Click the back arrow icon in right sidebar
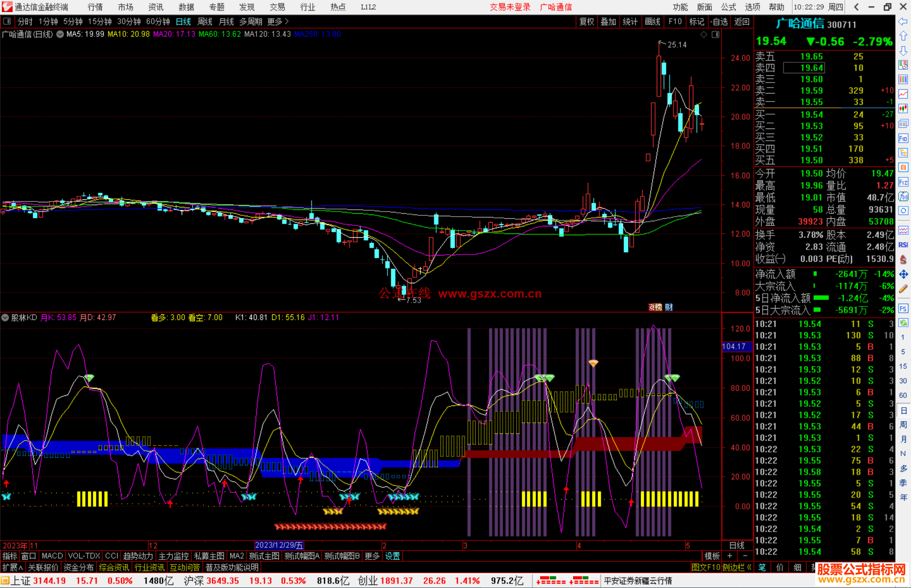The image size is (911, 588). [903, 21]
